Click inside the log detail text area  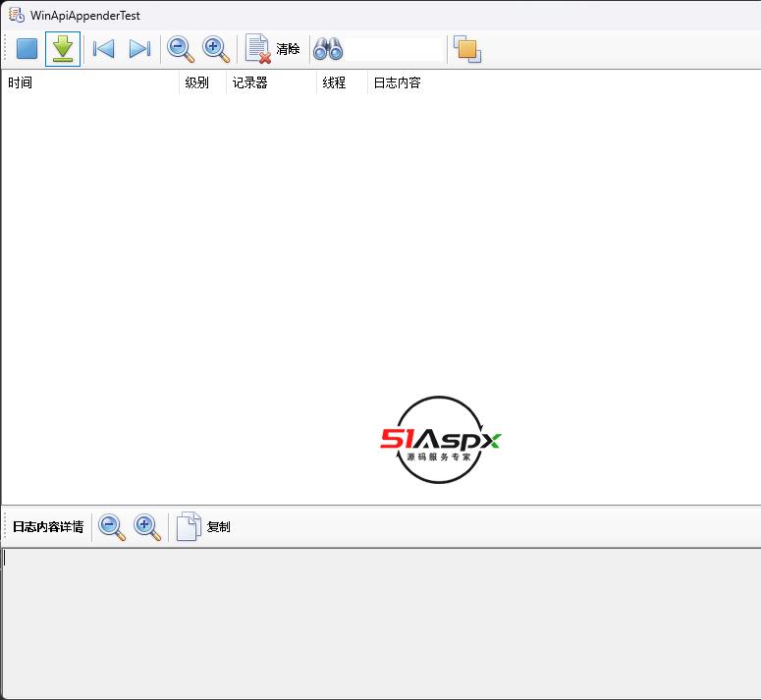coord(381,623)
